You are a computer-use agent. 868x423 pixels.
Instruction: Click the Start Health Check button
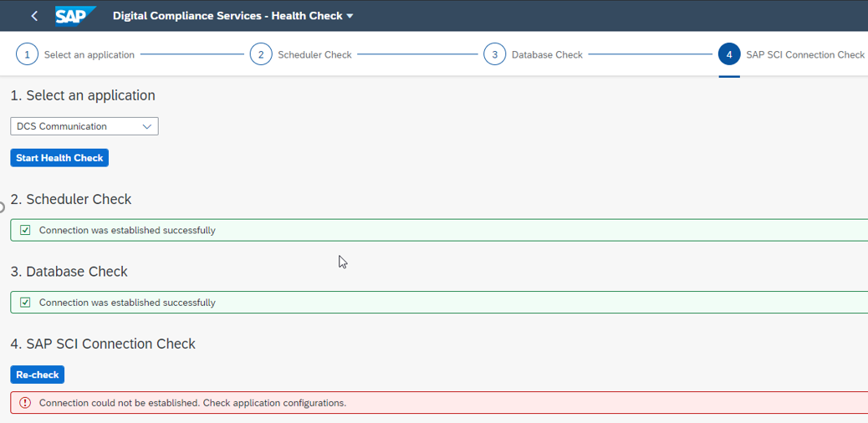59,158
